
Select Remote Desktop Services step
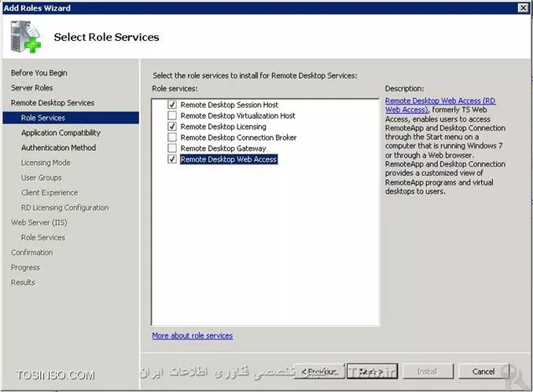pos(53,103)
